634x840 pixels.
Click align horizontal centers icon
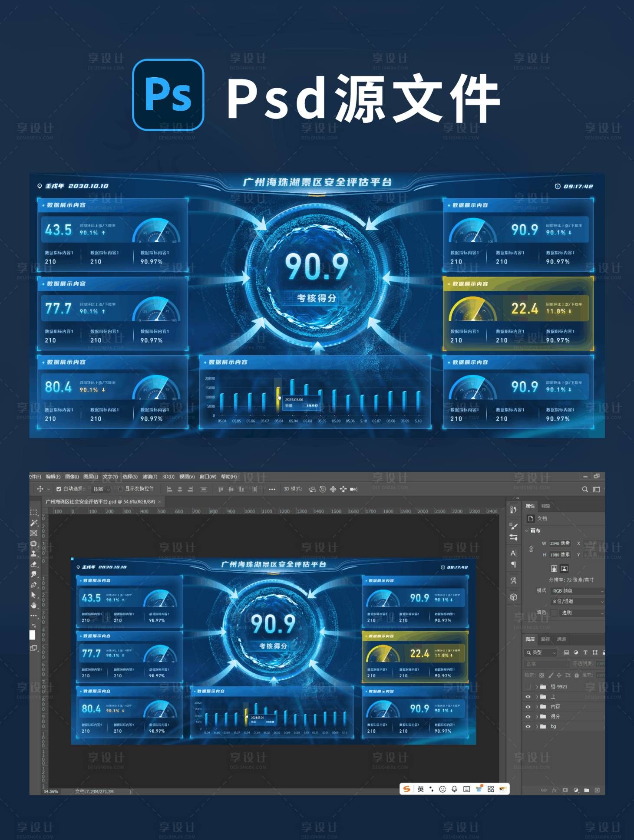pyautogui.click(x=180, y=489)
